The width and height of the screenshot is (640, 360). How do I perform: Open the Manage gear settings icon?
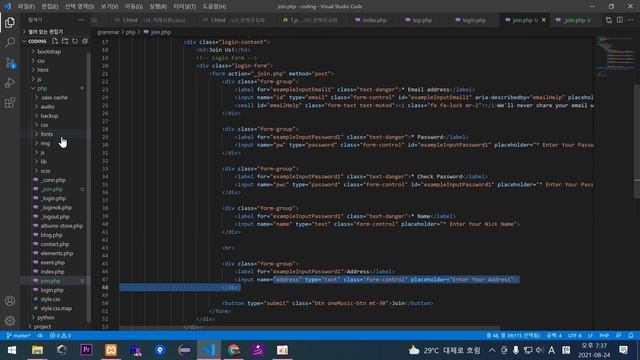(10, 321)
